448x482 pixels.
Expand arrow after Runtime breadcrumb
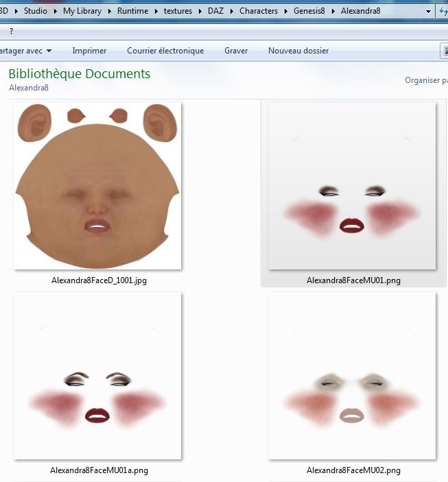coord(156,12)
